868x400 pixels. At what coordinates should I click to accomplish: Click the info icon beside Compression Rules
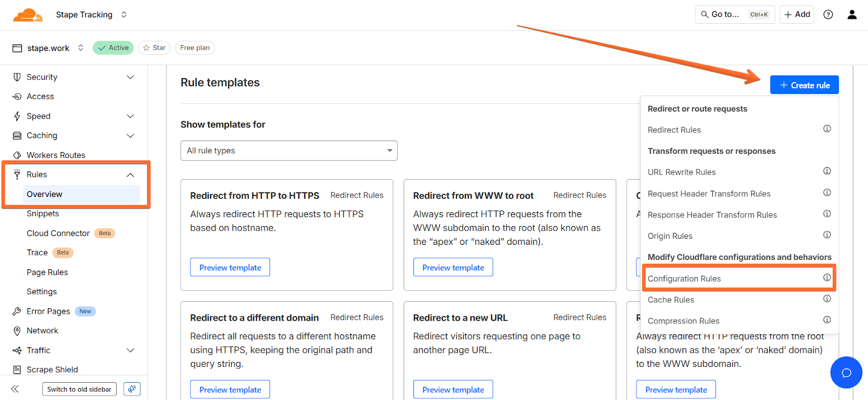click(x=827, y=320)
